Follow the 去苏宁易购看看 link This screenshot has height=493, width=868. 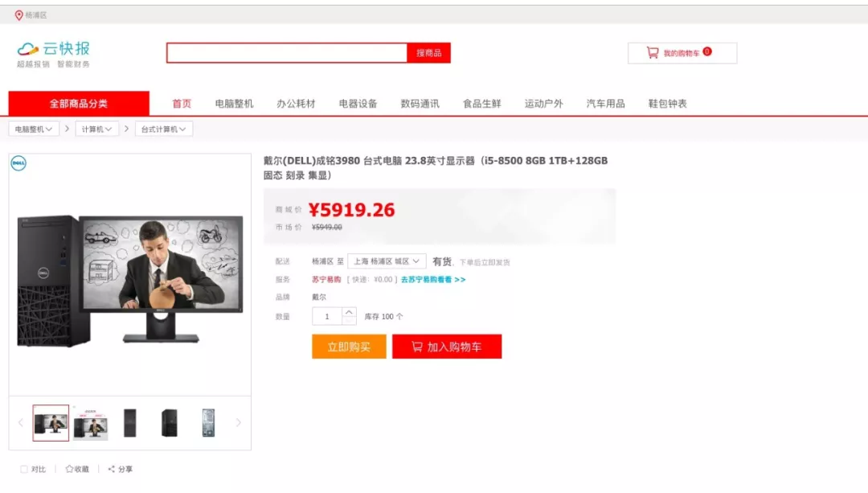(433, 280)
